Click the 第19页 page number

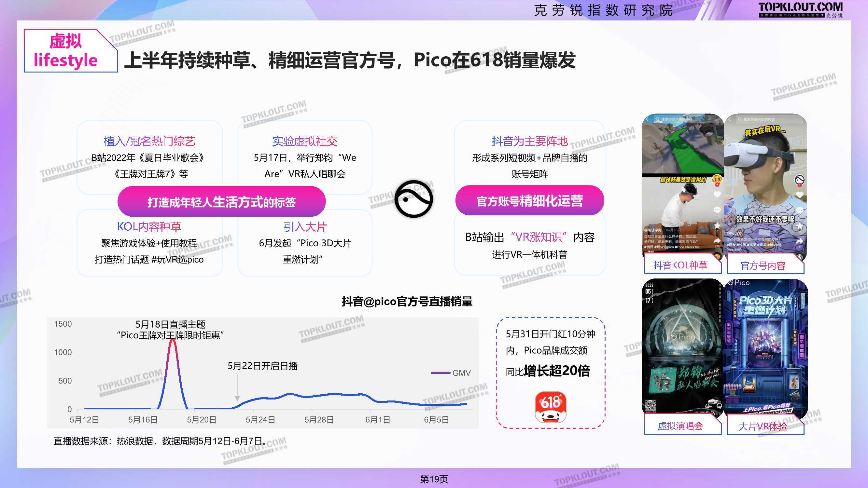[434, 479]
